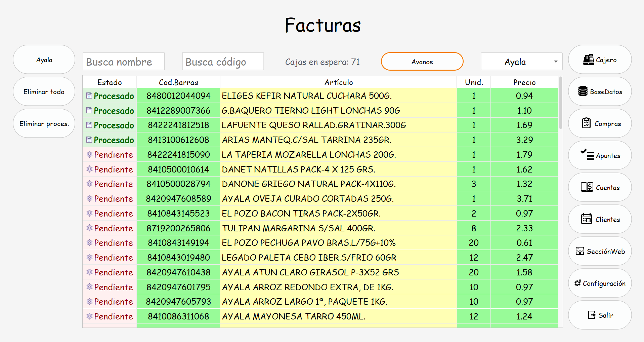This screenshot has height=342, width=644.
Task: Open the Cajero cash register icon
Action: [x=588, y=60]
